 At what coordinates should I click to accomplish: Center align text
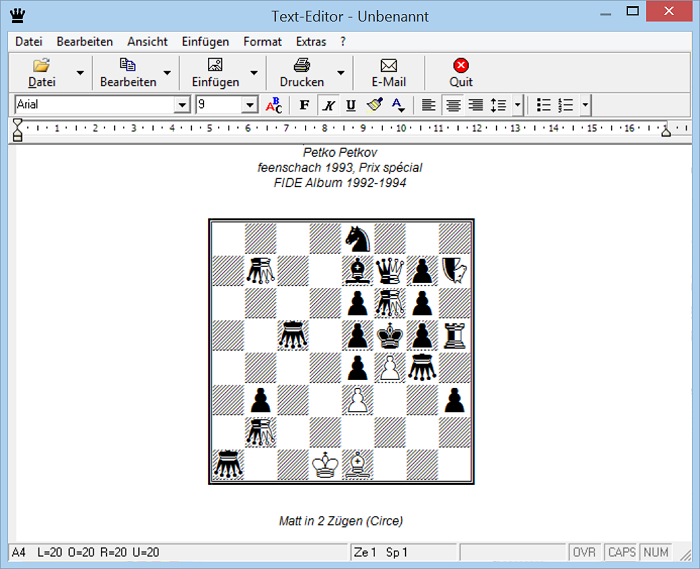[453, 105]
